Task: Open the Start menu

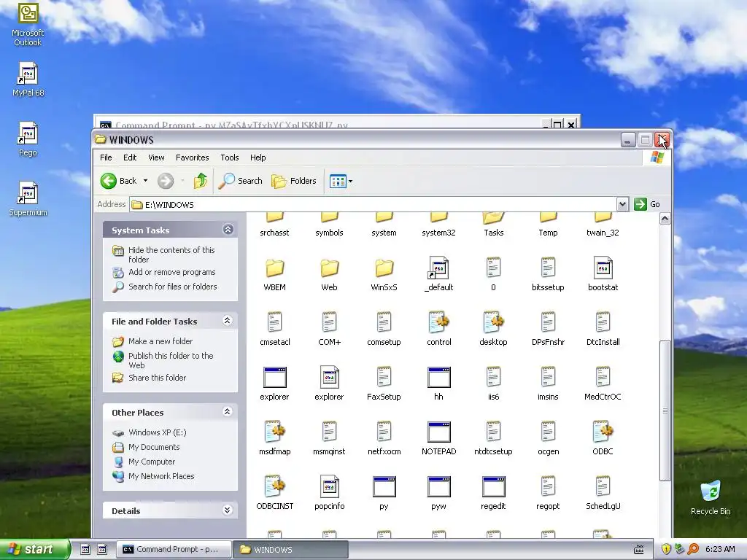Action: click(34, 549)
